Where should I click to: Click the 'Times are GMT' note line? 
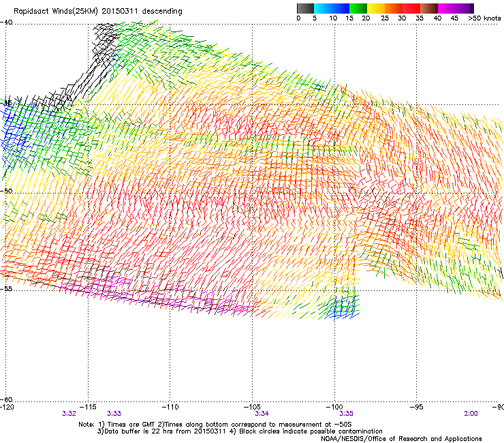[215, 425]
